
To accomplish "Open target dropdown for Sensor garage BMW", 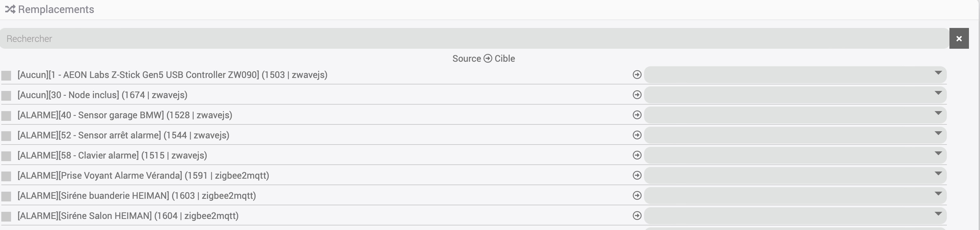I will (795, 115).
